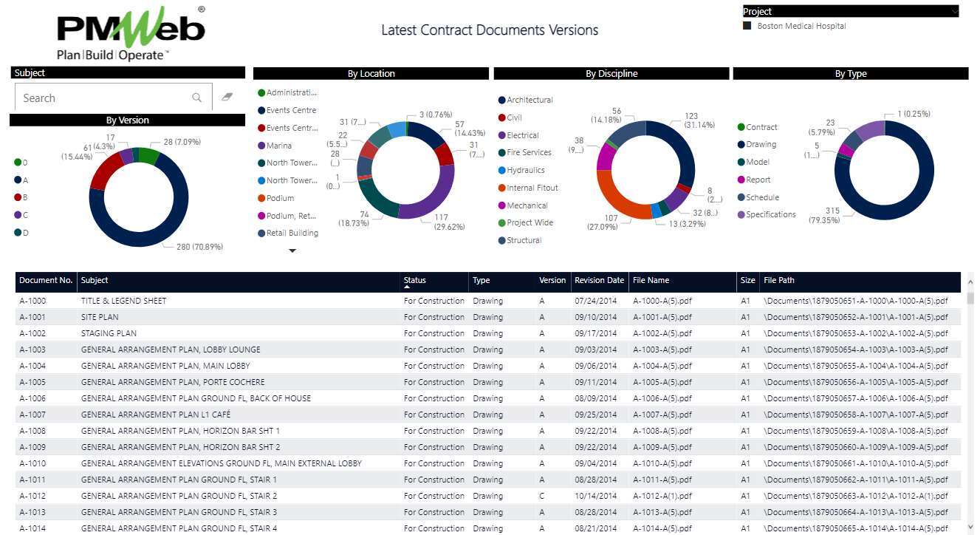The width and height of the screenshot is (980, 535).
Task: Click the Architectural legend dot in By Discipline
Action: click(x=502, y=100)
